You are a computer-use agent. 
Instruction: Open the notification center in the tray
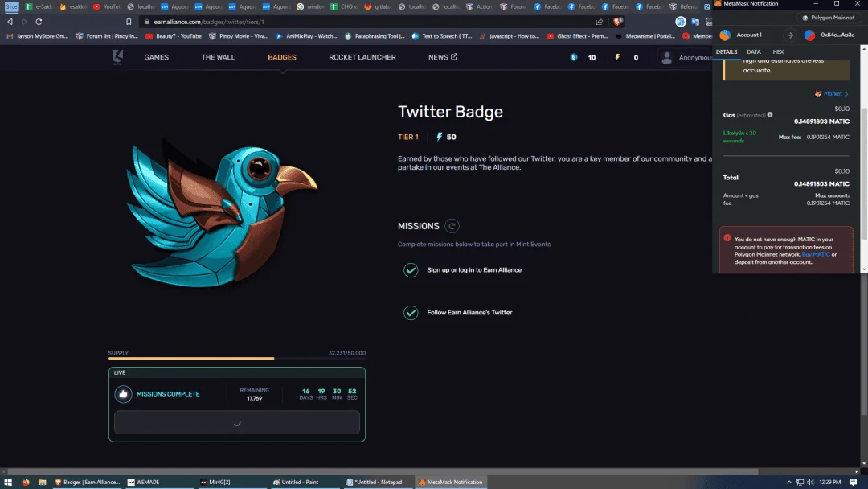(853, 482)
